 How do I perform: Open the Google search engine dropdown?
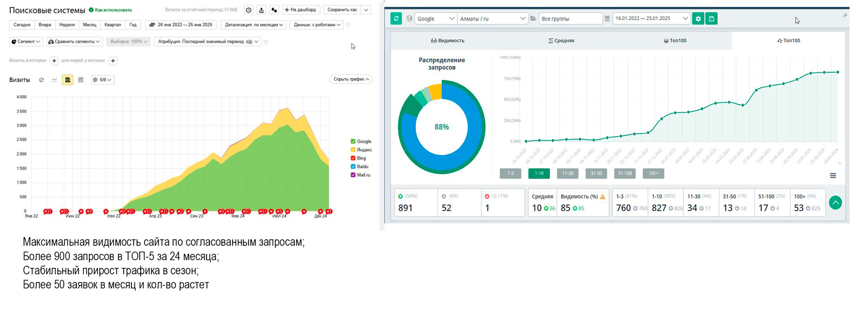coord(435,19)
